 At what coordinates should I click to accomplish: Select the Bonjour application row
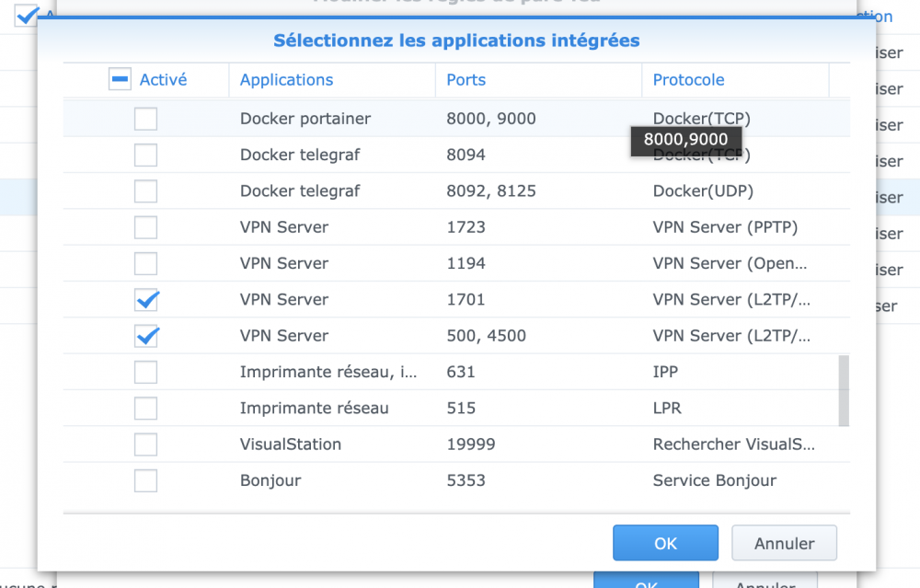270,480
